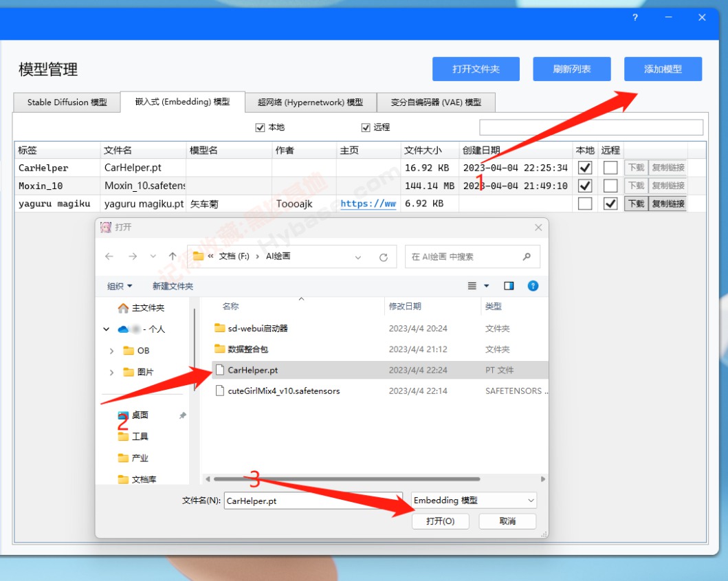Click the model filter search field
Viewport: 728px width, 581px height.
pos(591,127)
